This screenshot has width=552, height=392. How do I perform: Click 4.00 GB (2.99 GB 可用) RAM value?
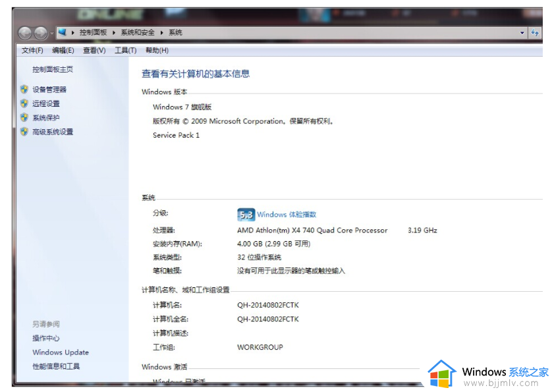coord(273,243)
